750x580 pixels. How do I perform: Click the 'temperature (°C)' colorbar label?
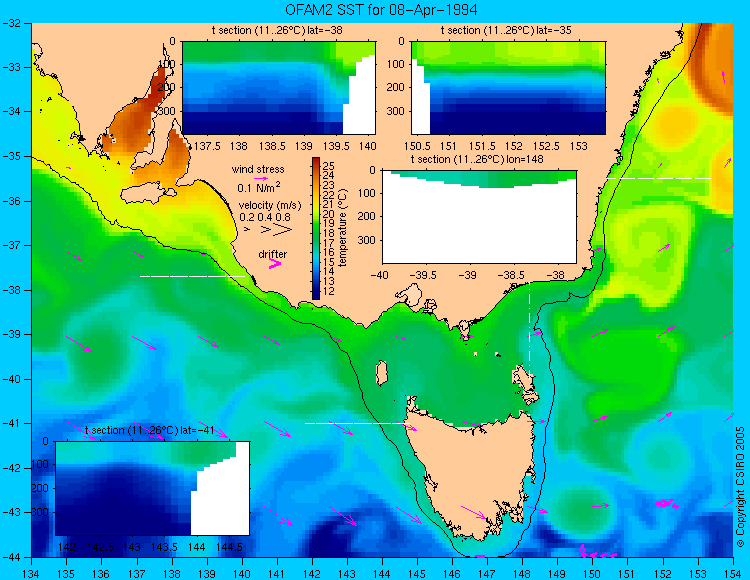pos(342,228)
